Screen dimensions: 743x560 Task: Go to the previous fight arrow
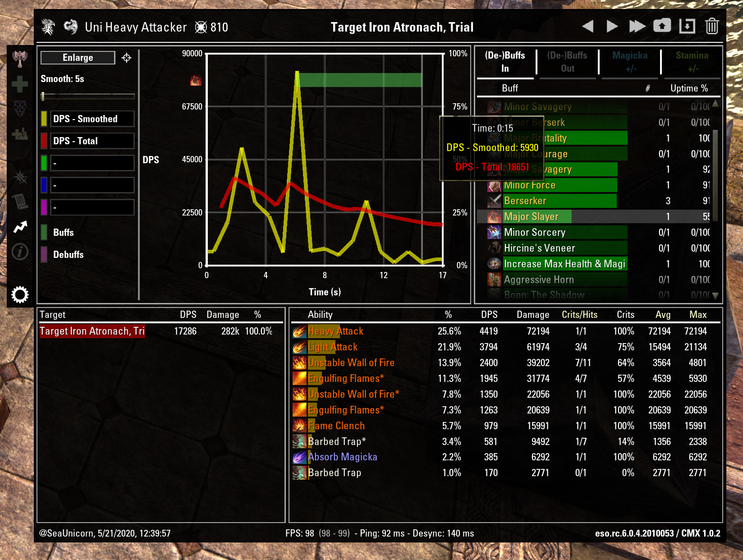pyautogui.click(x=587, y=26)
